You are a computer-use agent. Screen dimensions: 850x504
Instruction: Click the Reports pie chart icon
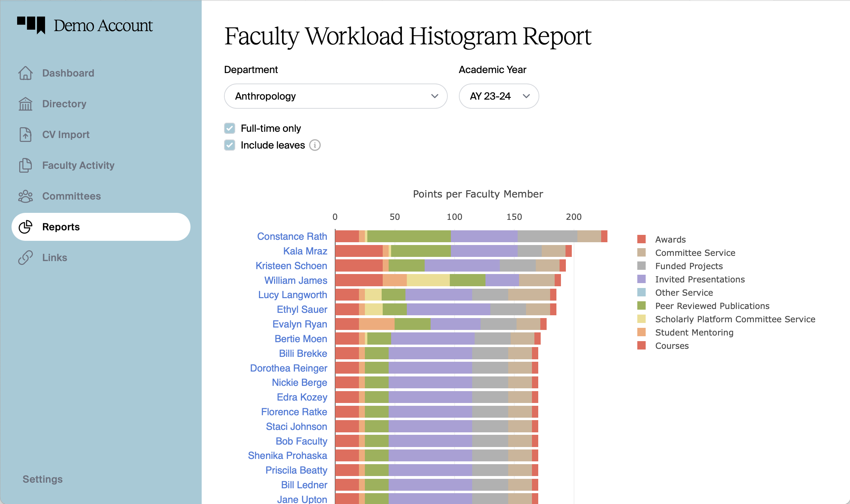(x=26, y=227)
